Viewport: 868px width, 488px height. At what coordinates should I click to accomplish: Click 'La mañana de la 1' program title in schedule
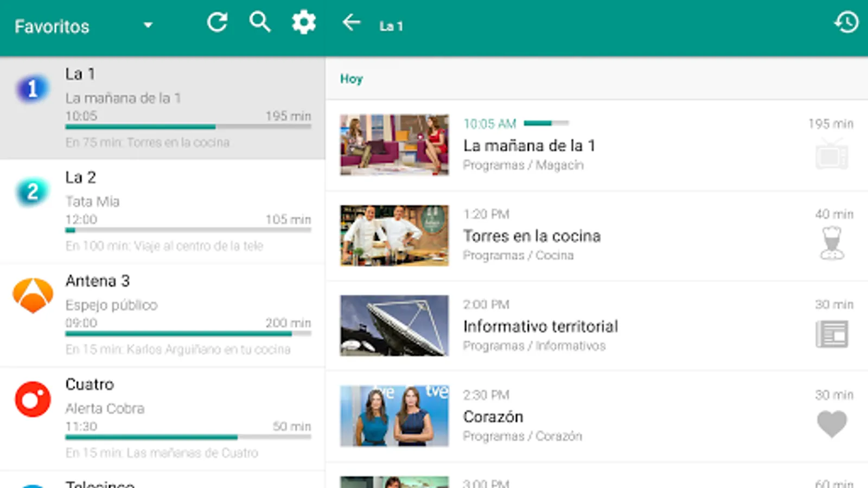pyautogui.click(x=529, y=145)
